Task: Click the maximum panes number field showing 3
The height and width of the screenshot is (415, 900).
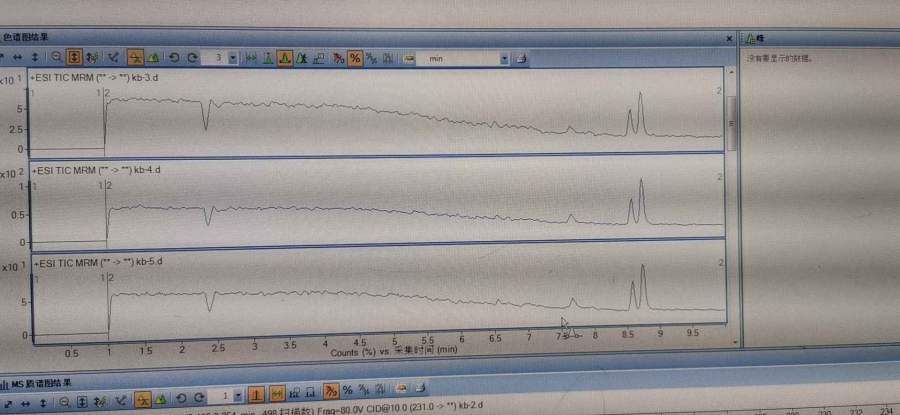Action: [215, 59]
